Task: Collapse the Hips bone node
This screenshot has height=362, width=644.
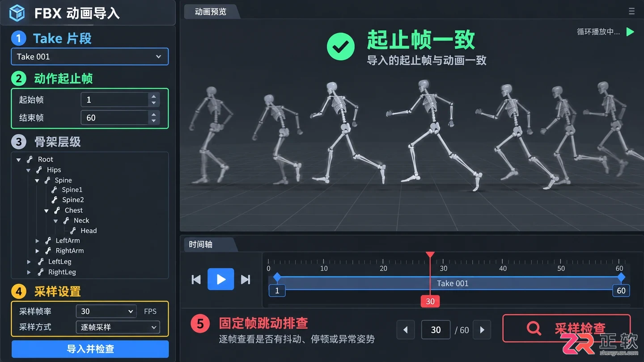Action: 28,170
